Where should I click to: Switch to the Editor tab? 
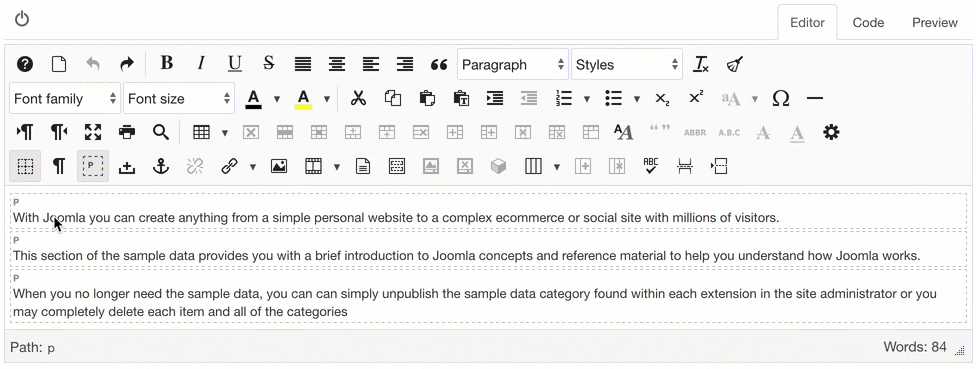click(x=807, y=22)
